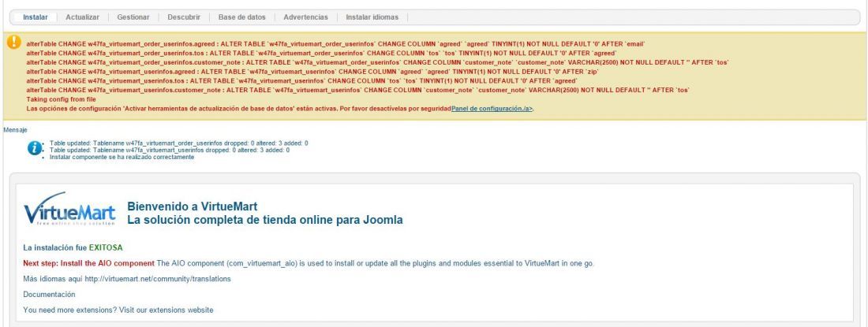Click 'La solución completa de tienda online' heading
The width and height of the screenshot is (868, 327).
click(265, 220)
